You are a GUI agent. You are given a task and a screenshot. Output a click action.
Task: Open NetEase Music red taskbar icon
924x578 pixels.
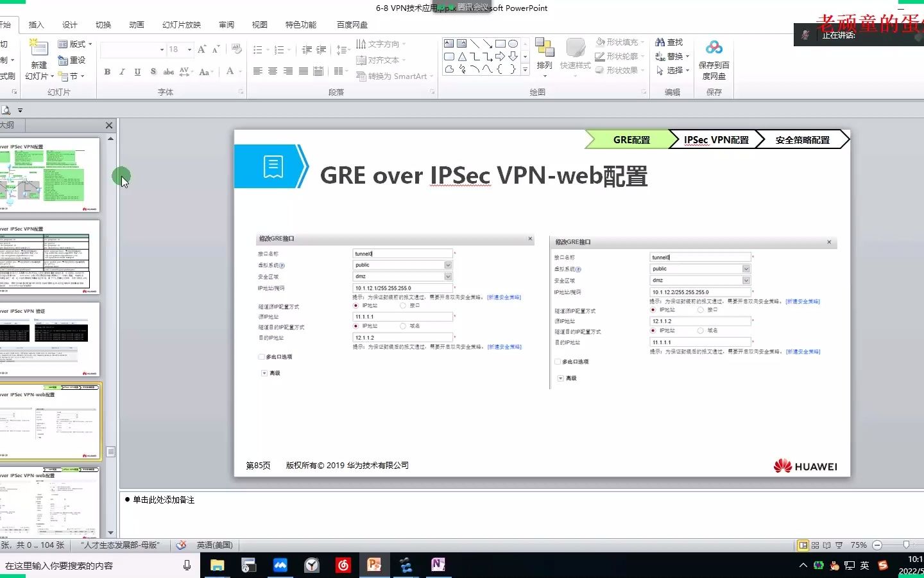[x=343, y=565]
